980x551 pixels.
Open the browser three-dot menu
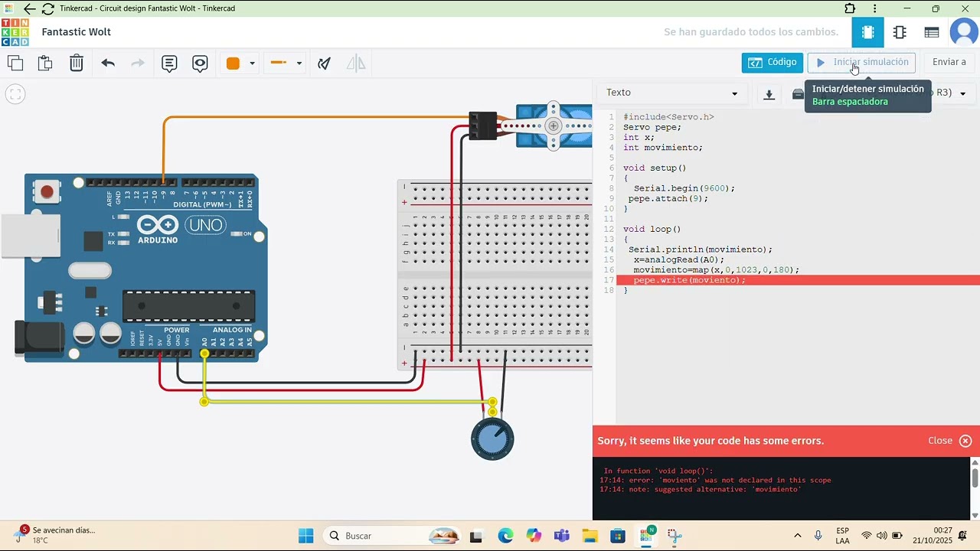875,9
